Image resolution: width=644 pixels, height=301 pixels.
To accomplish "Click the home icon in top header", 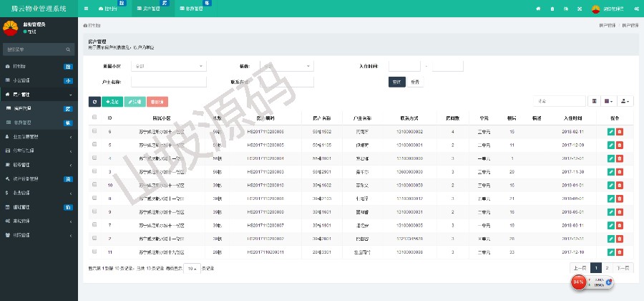I will [x=538, y=9].
